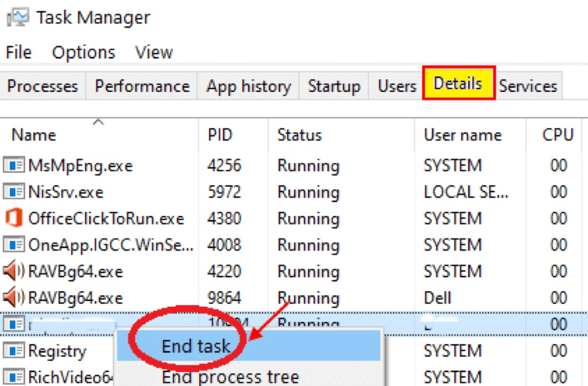
Task: Click SYSTEM user name of Registry row
Action: coord(452,351)
